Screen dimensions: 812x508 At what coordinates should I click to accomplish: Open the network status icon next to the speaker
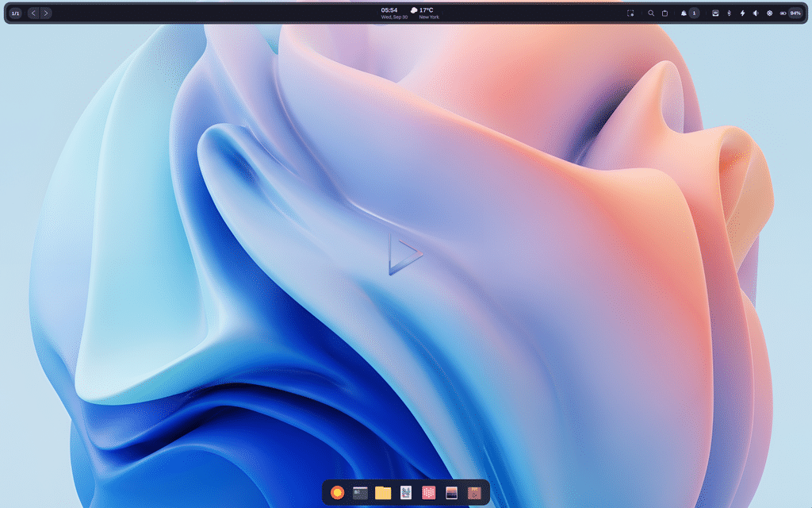tap(769, 13)
